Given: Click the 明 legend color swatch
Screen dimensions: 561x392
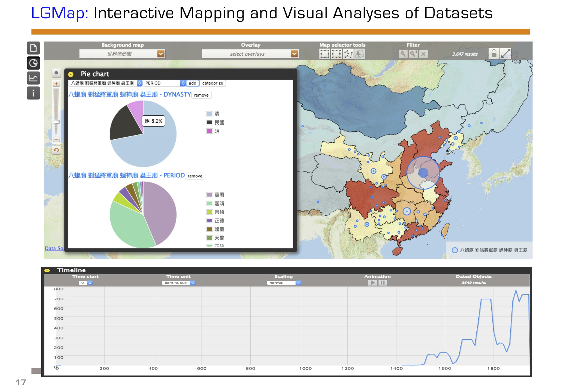Looking at the screenshot, I should pos(209,131).
